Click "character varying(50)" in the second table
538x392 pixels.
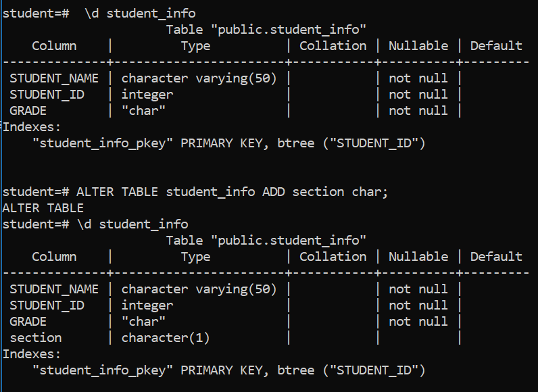click(x=199, y=289)
